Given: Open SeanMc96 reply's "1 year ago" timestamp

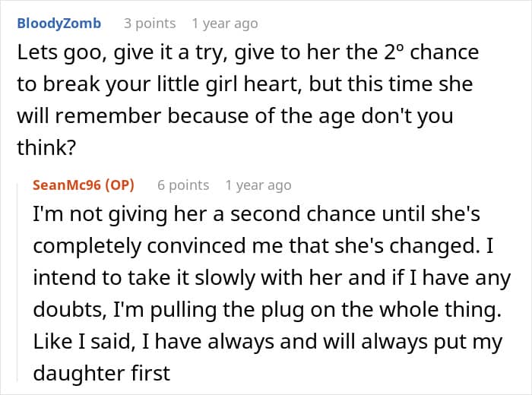Looking at the screenshot, I should coord(258,185).
